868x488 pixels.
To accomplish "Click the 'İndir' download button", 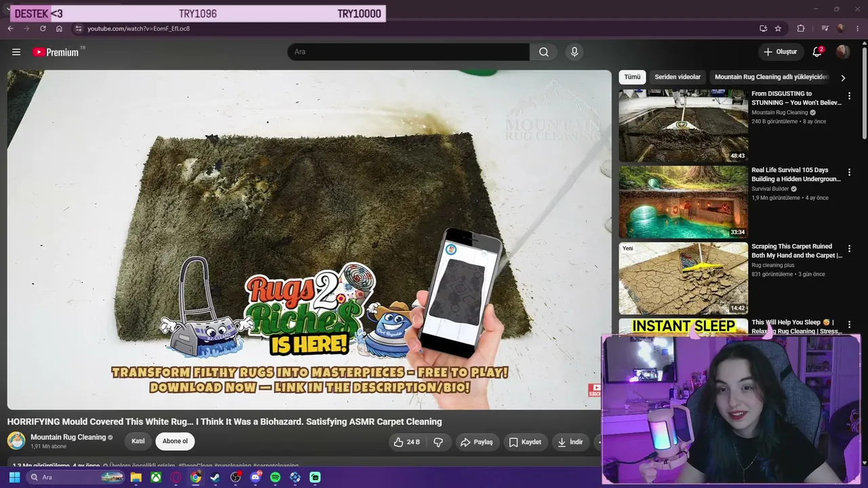I will pos(570,442).
